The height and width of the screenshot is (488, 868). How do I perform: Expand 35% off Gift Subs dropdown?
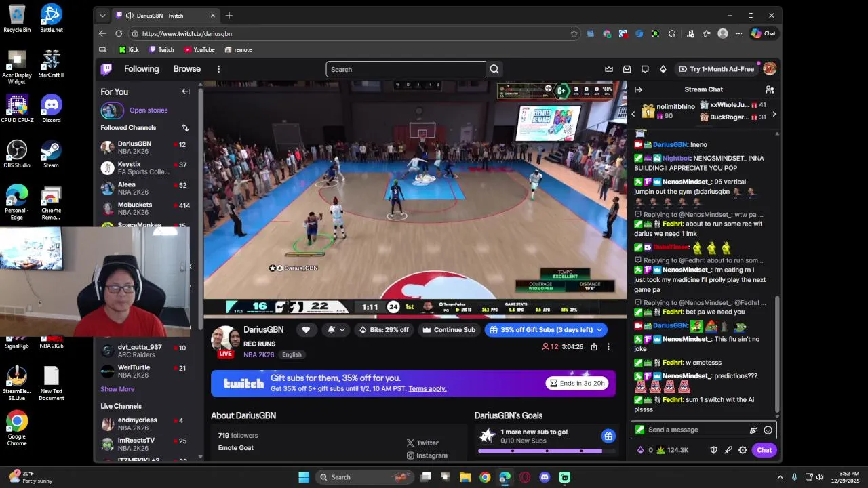click(600, 330)
